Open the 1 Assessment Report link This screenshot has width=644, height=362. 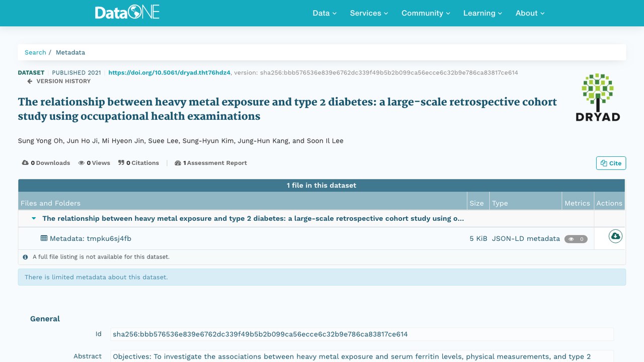[x=211, y=163]
